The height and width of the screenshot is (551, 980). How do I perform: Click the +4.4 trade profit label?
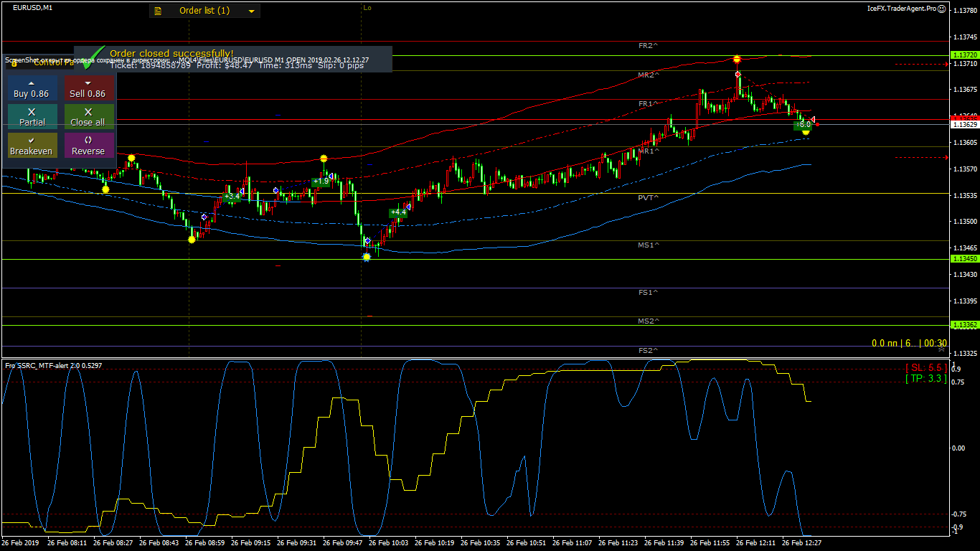(398, 212)
